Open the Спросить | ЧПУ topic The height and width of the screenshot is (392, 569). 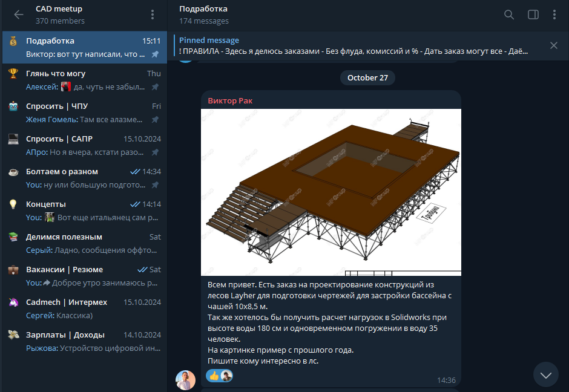[85, 113]
